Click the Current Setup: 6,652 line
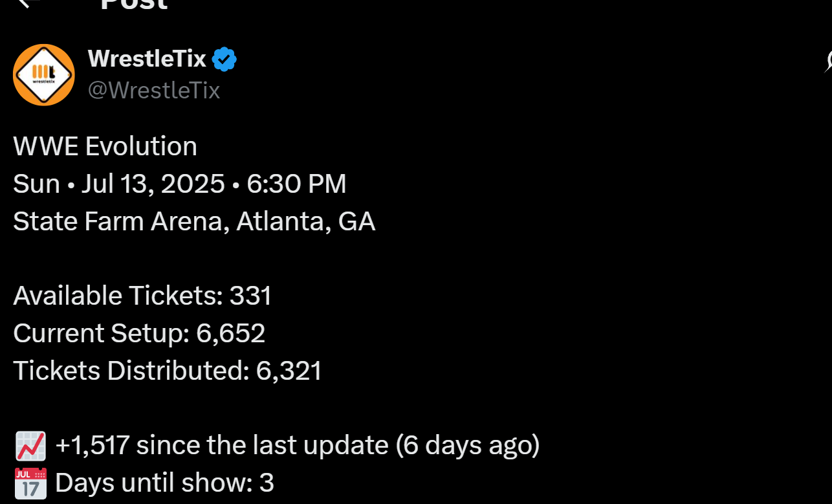 [x=139, y=333]
